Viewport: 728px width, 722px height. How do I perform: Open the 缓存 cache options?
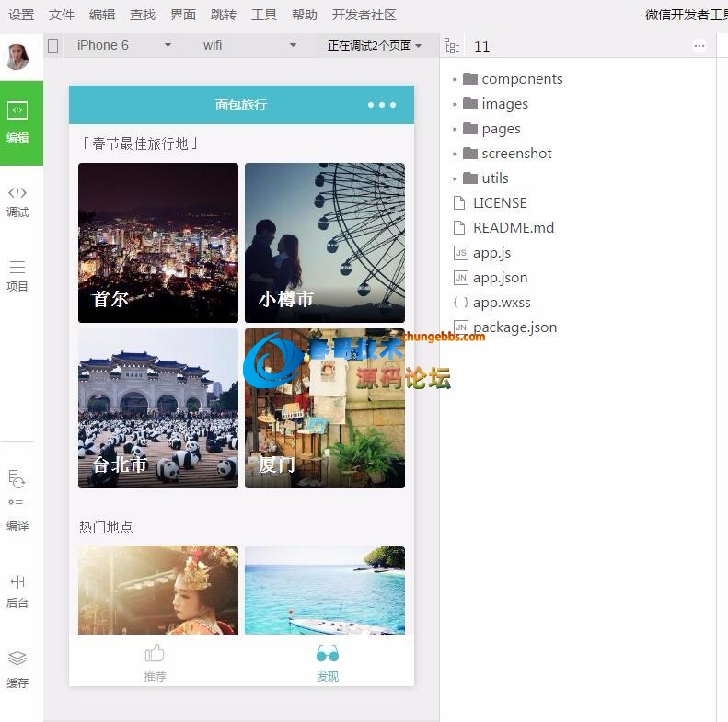pyautogui.click(x=17, y=669)
